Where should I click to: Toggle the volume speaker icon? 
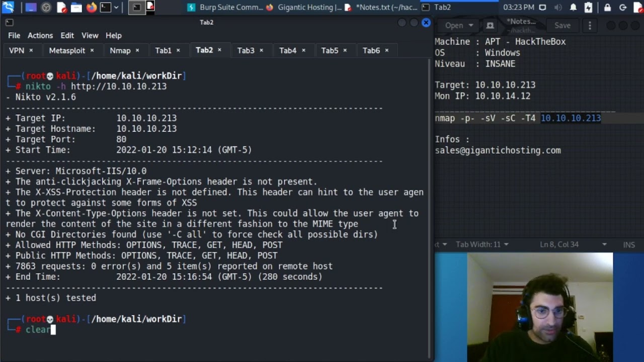(558, 8)
